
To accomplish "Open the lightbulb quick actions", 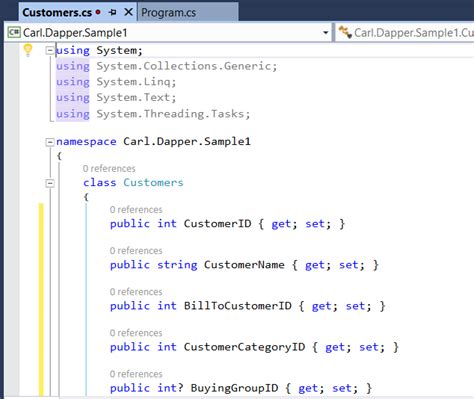I will pyautogui.click(x=28, y=50).
